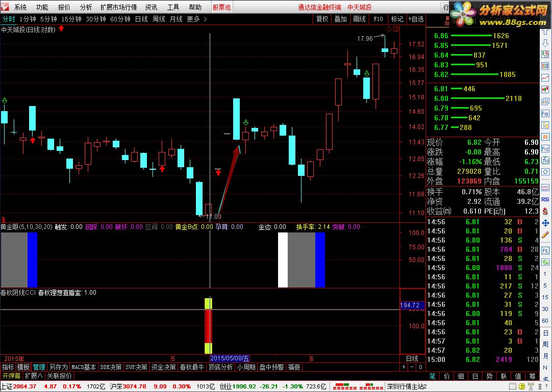
Task: Open the 功能 menu
Action: 42,7
